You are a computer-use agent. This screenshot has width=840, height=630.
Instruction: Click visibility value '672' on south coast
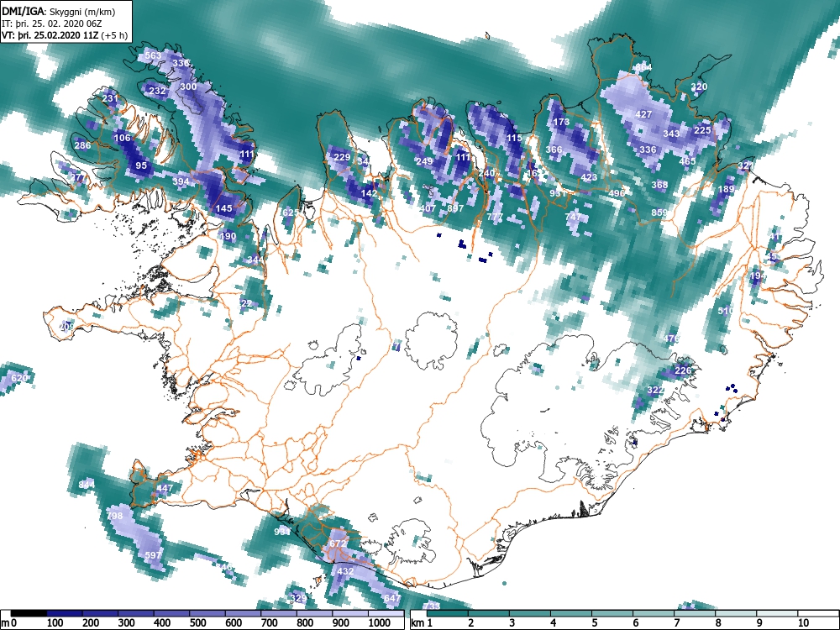338,543
